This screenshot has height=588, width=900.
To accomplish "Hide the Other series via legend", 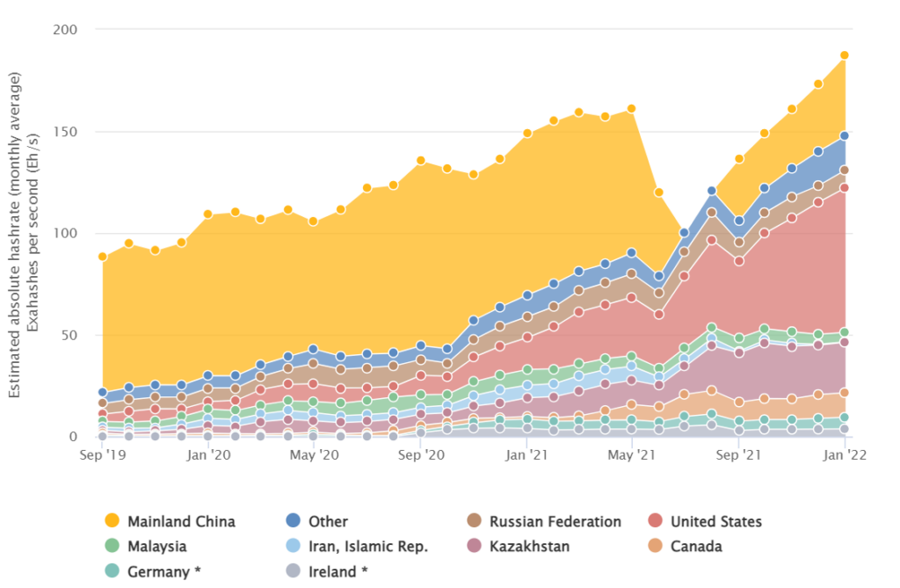I will (316, 521).
